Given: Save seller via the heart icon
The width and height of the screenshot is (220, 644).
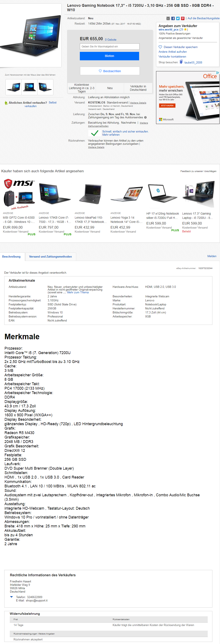Looking at the screenshot, I should click(x=160, y=47).
